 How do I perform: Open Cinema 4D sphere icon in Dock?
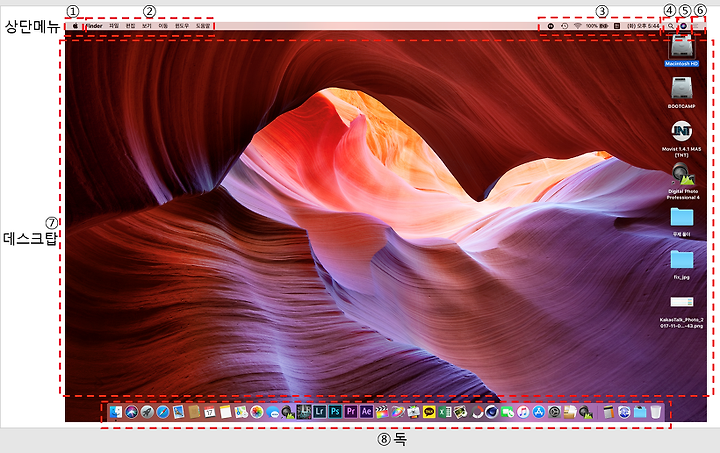(x=492, y=412)
